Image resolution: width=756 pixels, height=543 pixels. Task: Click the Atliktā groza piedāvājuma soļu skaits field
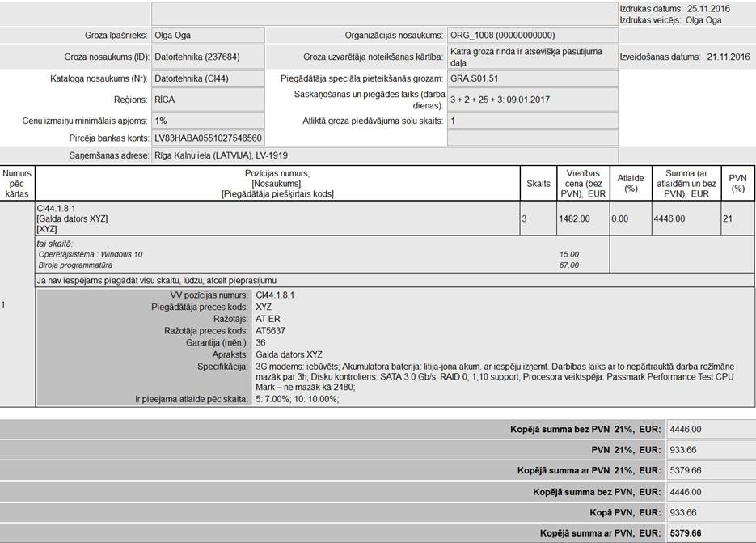pos(532,121)
